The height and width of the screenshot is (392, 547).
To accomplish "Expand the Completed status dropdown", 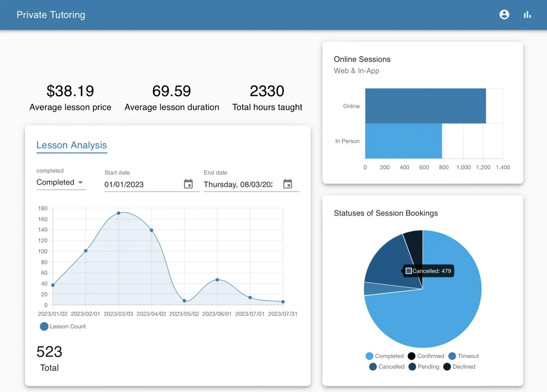I will click(x=61, y=183).
